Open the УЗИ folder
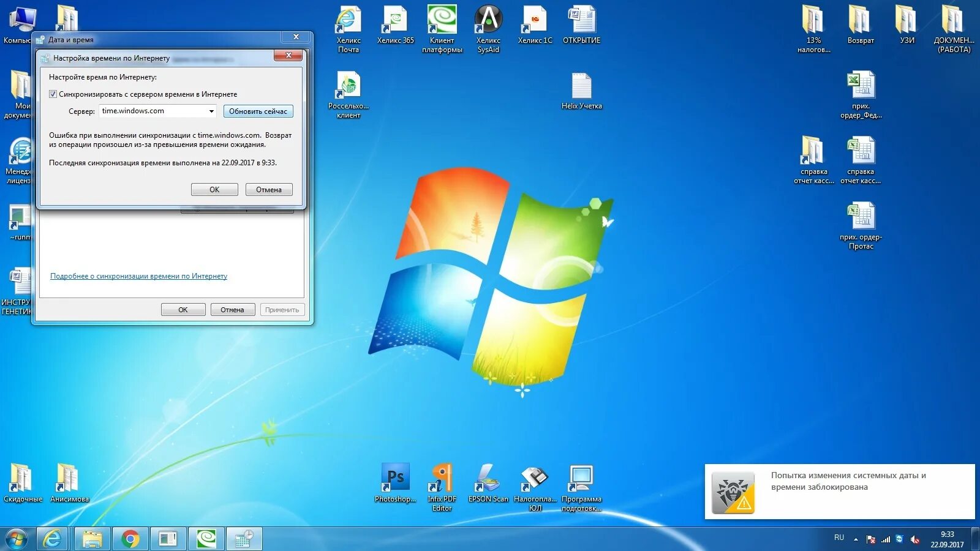Image resolution: width=980 pixels, height=551 pixels. (x=907, y=24)
